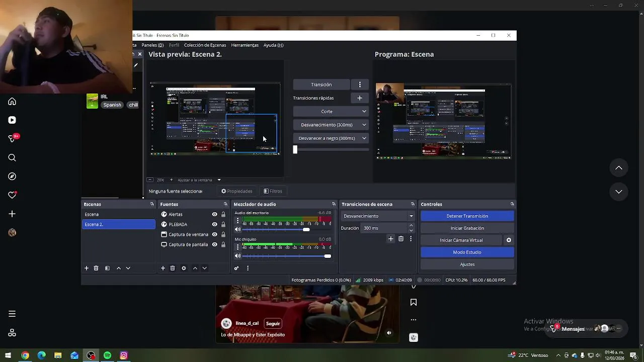Toggle Modo Estudio off
The height and width of the screenshot is (362, 644).
tap(467, 252)
